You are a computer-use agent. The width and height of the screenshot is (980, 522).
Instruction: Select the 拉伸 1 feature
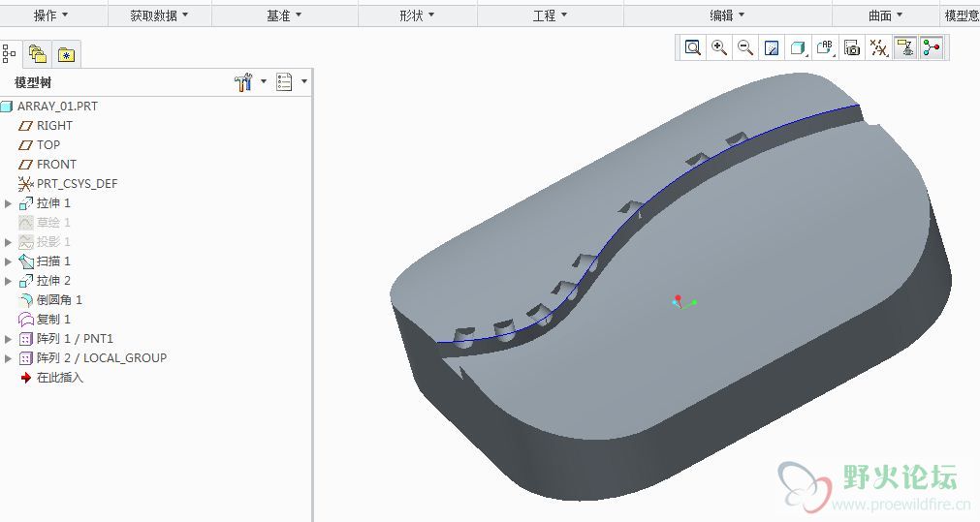(53, 203)
